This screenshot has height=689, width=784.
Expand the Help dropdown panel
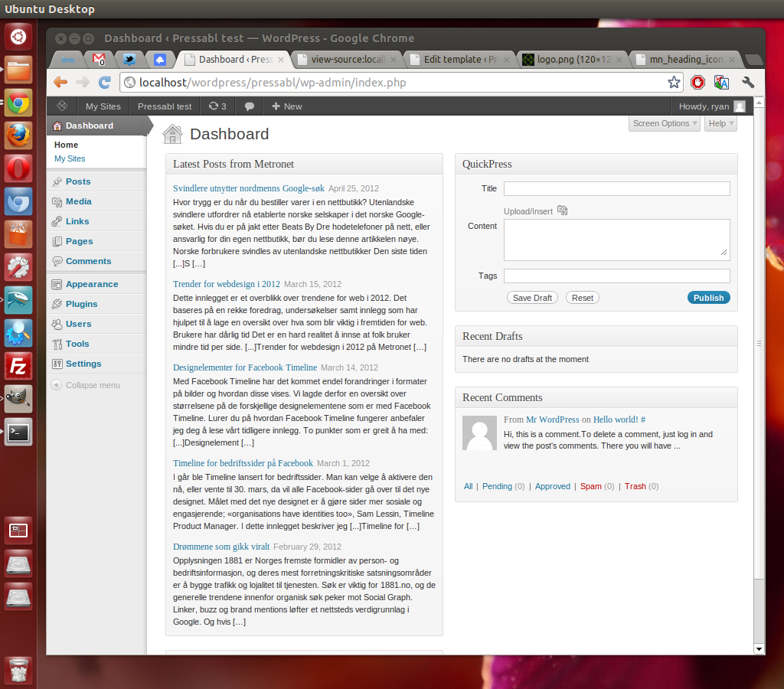click(720, 123)
